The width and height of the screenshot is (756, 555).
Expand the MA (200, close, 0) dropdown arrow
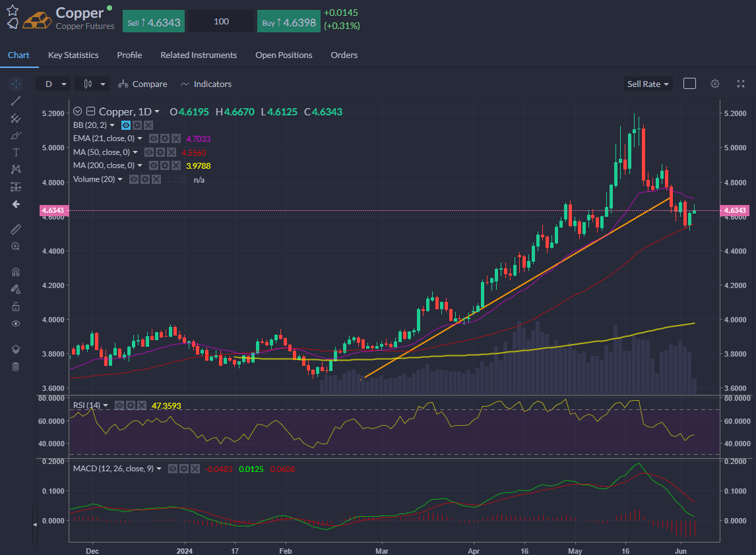140,165
